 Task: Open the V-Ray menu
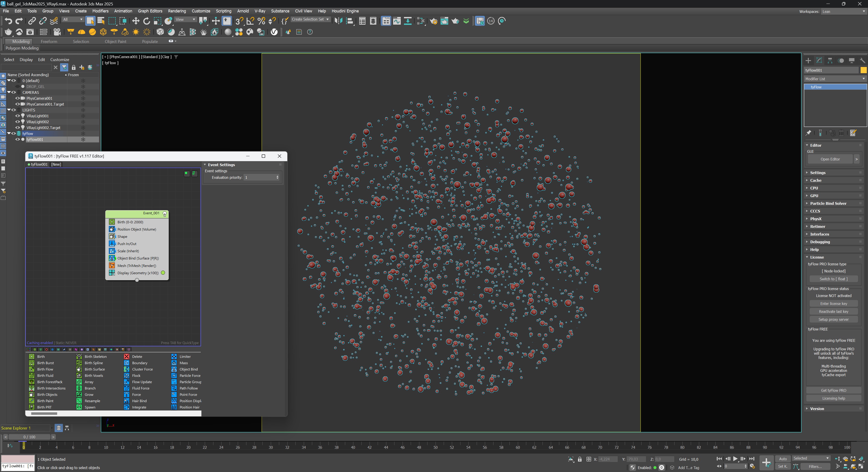coord(260,11)
